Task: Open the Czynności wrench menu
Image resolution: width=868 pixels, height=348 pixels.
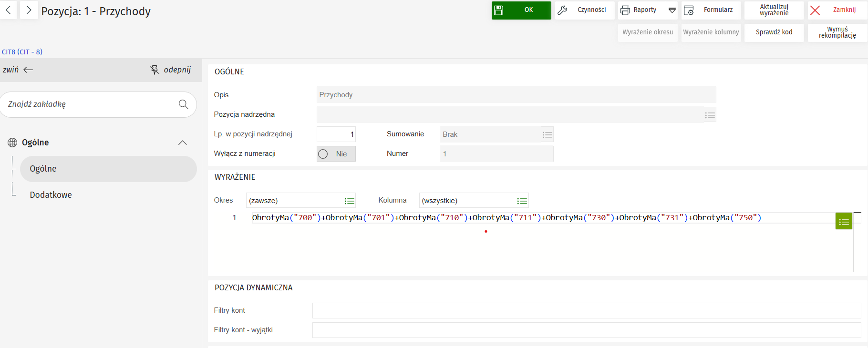Action: pos(584,10)
